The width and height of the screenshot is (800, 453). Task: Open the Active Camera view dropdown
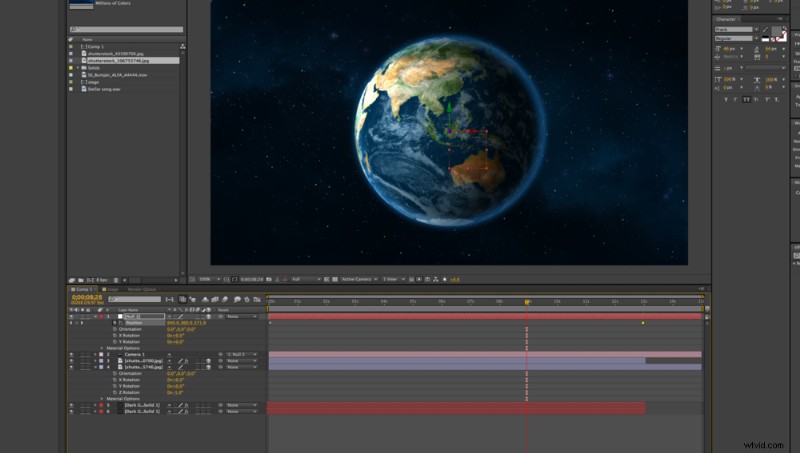[359, 280]
